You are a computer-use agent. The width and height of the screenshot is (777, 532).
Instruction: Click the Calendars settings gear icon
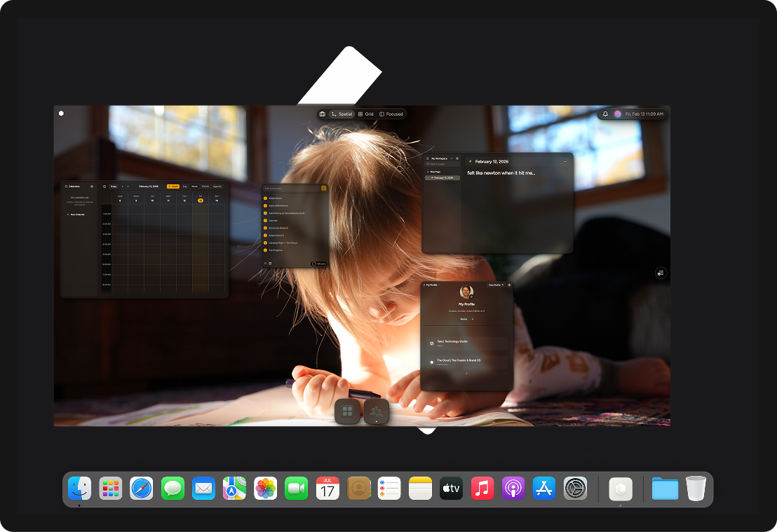click(92, 186)
